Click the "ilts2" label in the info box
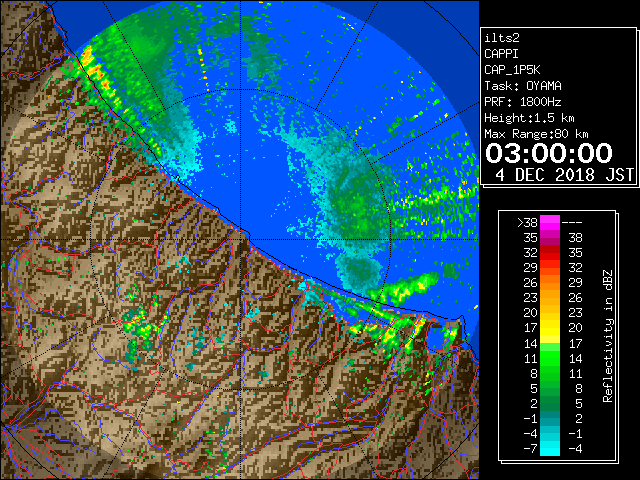 [502, 38]
